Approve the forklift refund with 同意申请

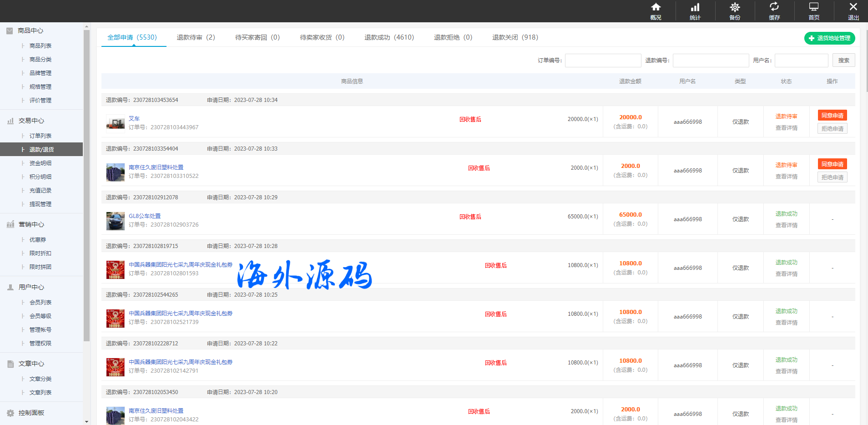(832, 116)
